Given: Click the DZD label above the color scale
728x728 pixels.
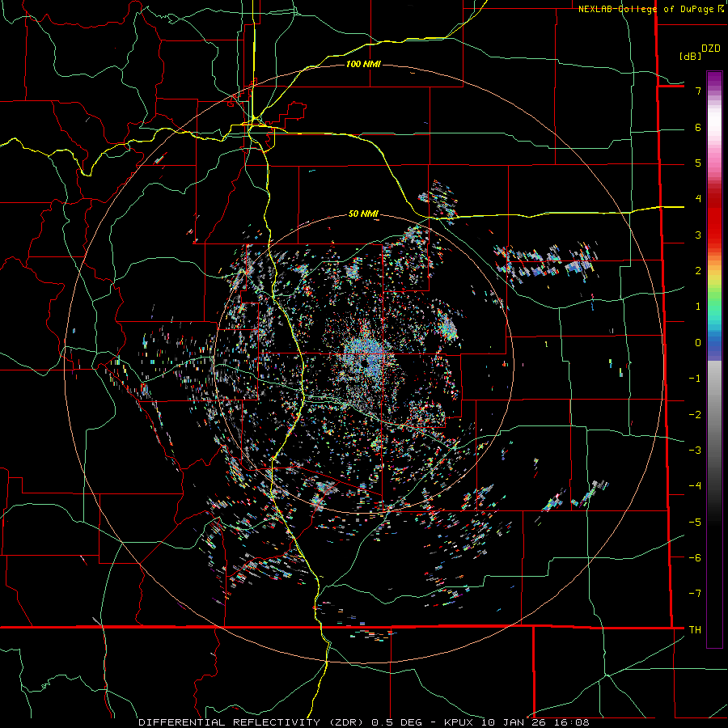Looking at the screenshot, I should (x=711, y=49).
